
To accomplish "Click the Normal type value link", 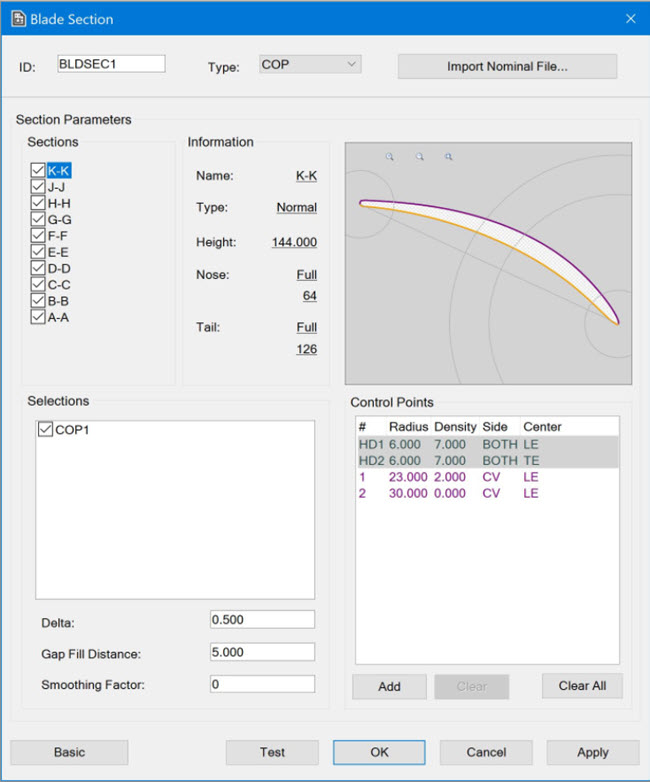I will (x=296, y=208).
